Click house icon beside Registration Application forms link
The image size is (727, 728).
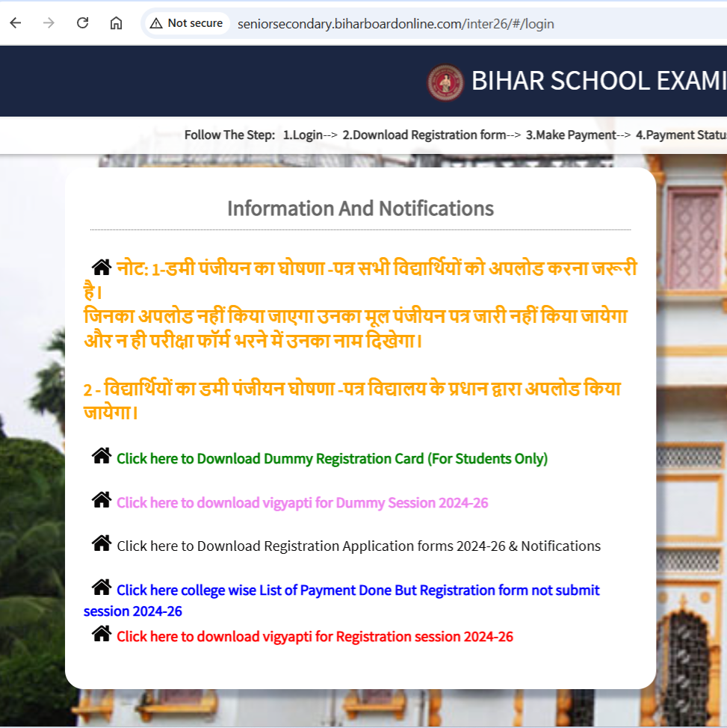coord(101,543)
